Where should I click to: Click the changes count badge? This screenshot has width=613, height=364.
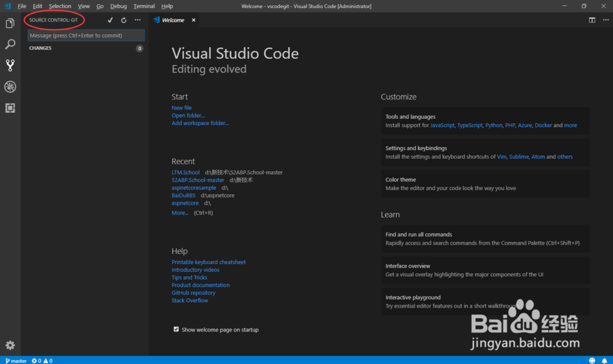click(139, 48)
